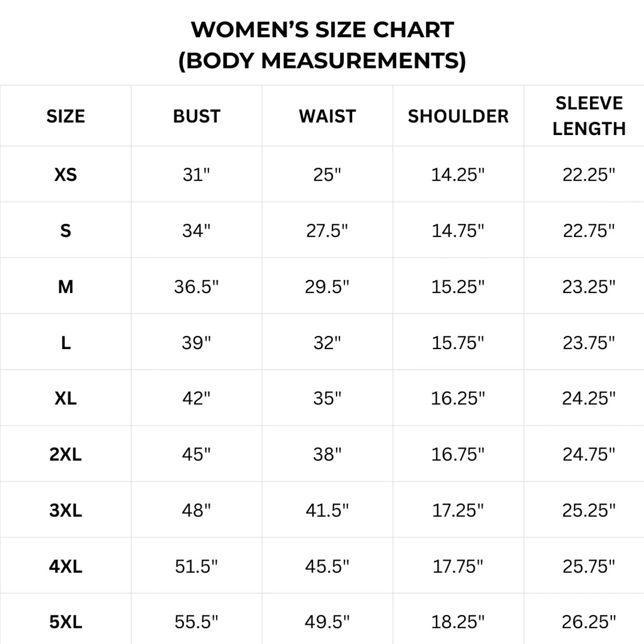
Task: Click the XS size row label
Action: [x=65, y=175]
